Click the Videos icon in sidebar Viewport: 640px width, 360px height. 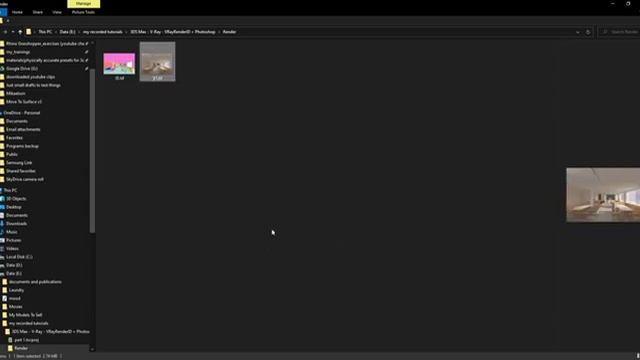tap(2, 249)
